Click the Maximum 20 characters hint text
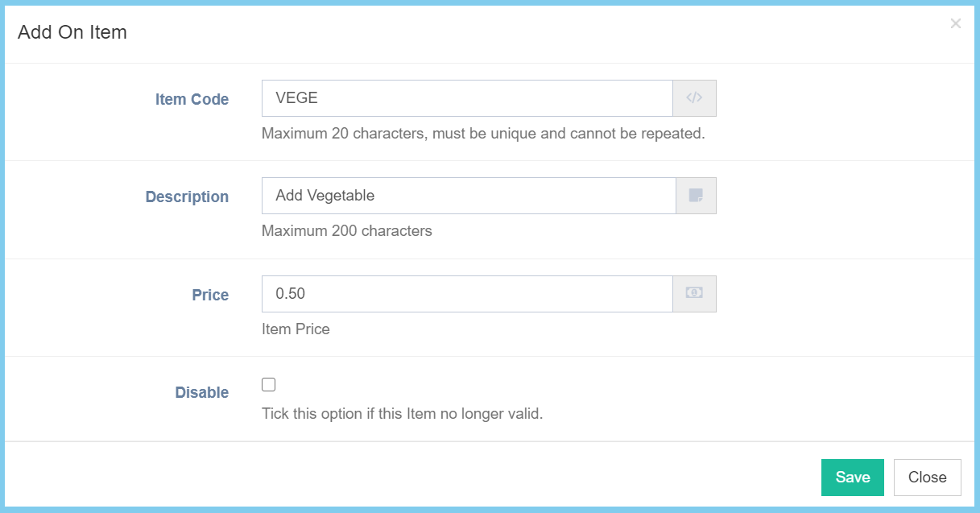Screen dimensions: 980x513 point(483,134)
